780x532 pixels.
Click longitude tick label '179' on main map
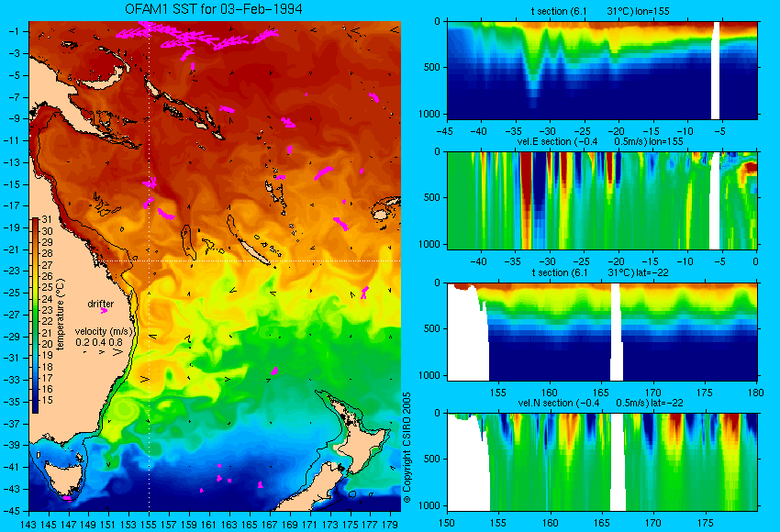pos(391,524)
